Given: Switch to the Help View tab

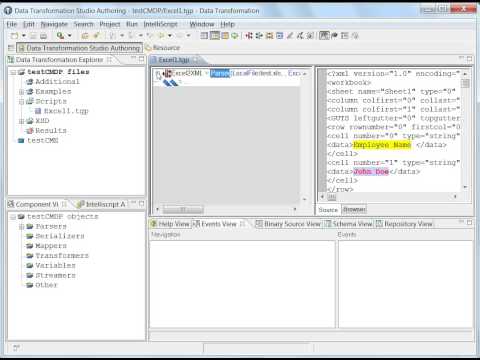Looking at the screenshot, I should pos(170,224).
